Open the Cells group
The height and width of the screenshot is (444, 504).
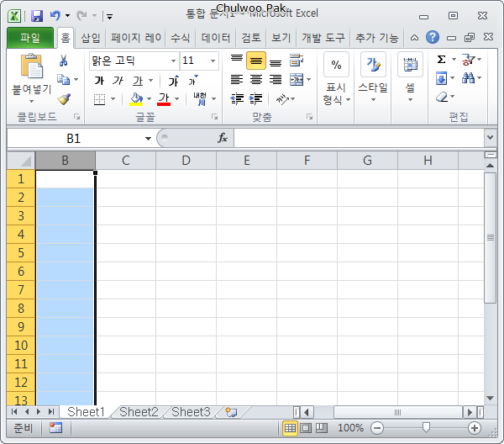pos(410,77)
